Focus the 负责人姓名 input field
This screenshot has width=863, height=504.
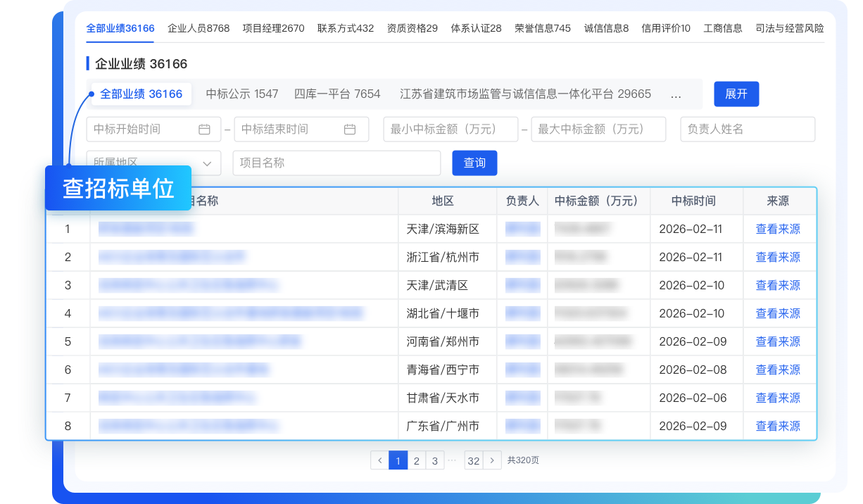coord(747,130)
